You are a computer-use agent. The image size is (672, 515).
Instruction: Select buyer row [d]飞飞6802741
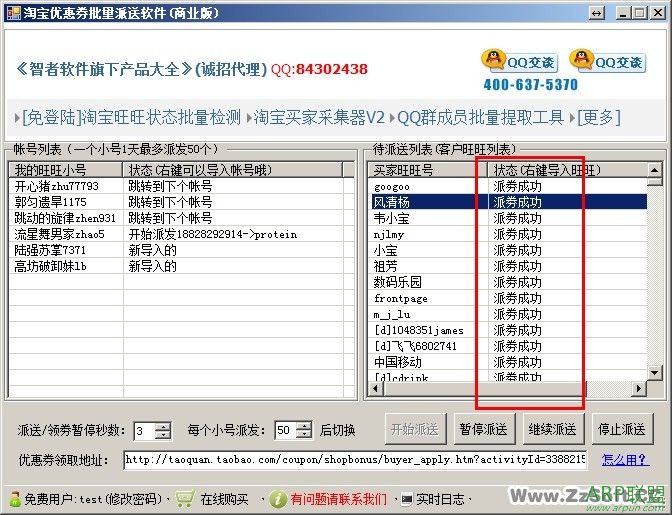click(x=508, y=346)
